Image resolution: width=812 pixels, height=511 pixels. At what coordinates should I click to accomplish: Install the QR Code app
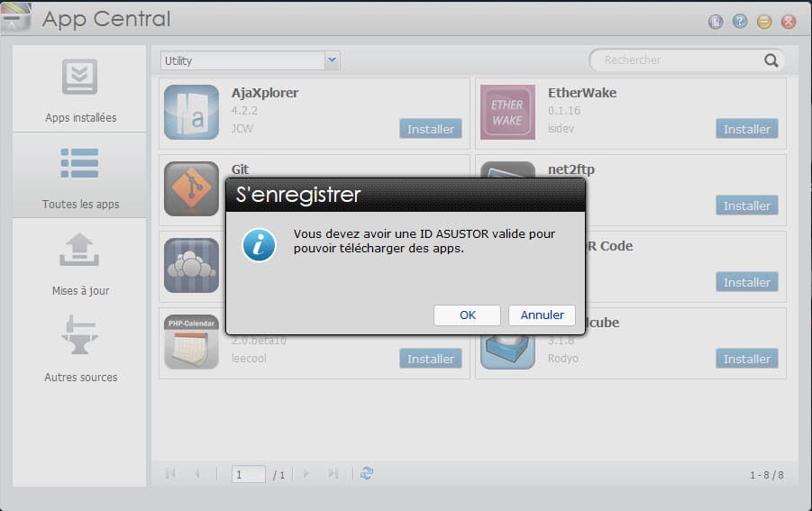pos(747,282)
